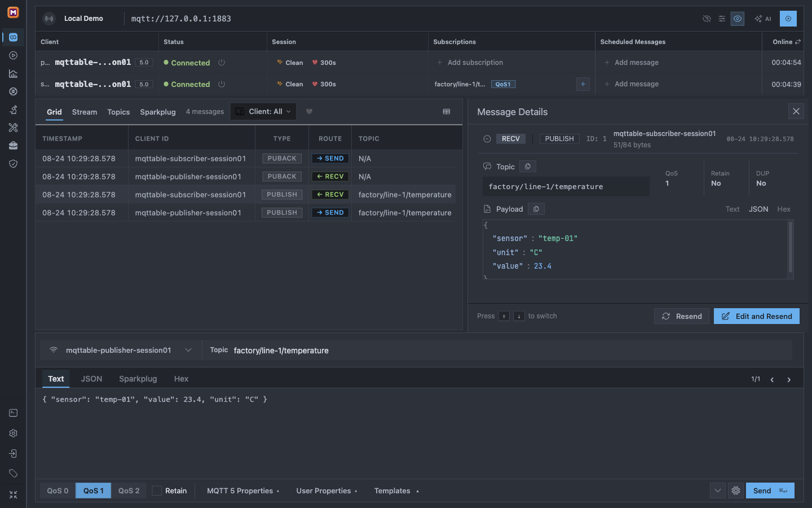The image size is (812, 508).
Task: Expand User Properties
Action: 326,491
